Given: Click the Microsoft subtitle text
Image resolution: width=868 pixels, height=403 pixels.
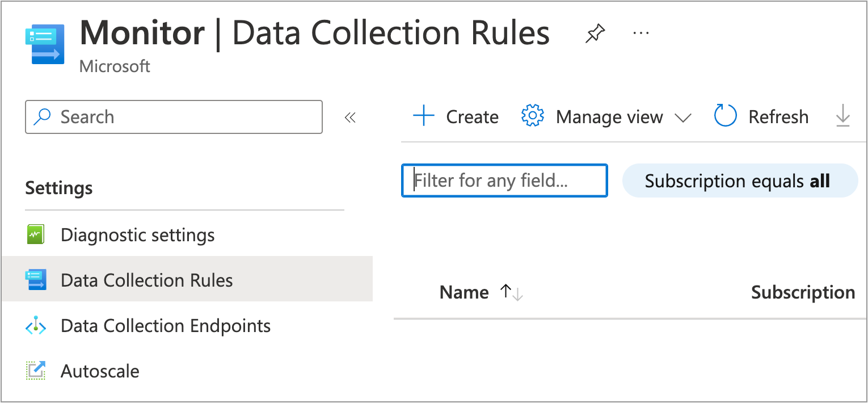Looking at the screenshot, I should click(115, 66).
